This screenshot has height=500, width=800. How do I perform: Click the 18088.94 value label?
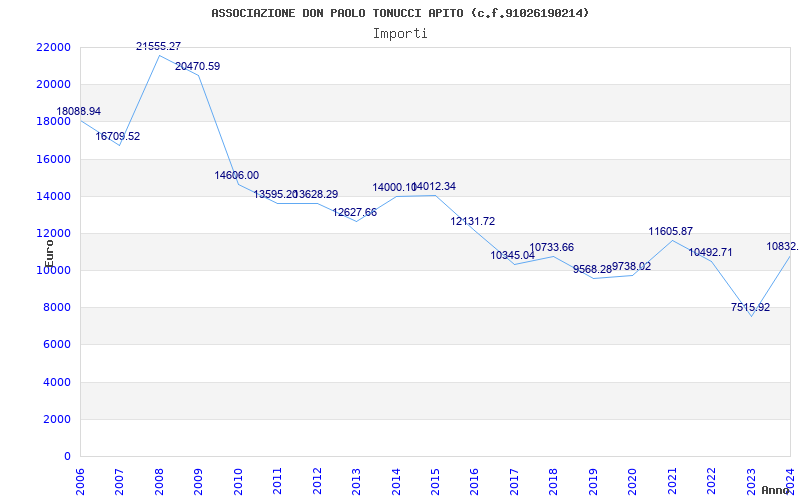tap(79, 111)
